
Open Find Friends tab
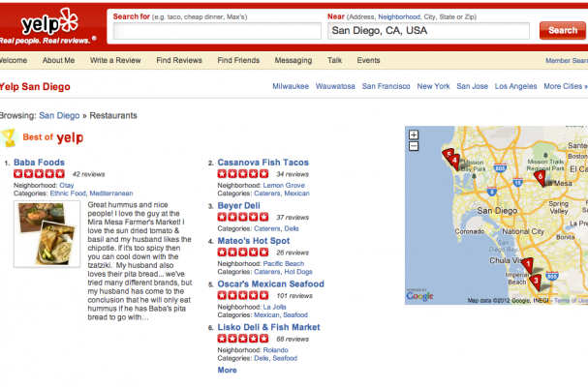[238, 60]
